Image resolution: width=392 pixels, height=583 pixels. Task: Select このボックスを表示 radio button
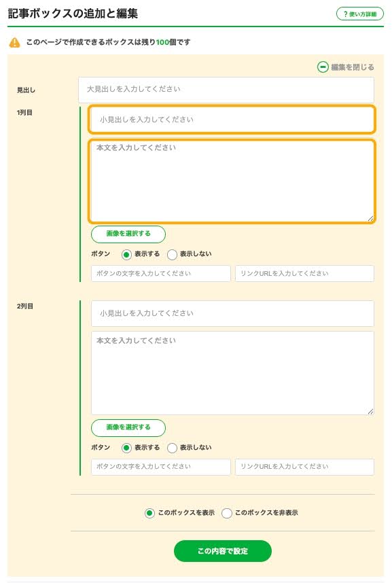tap(149, 514)
